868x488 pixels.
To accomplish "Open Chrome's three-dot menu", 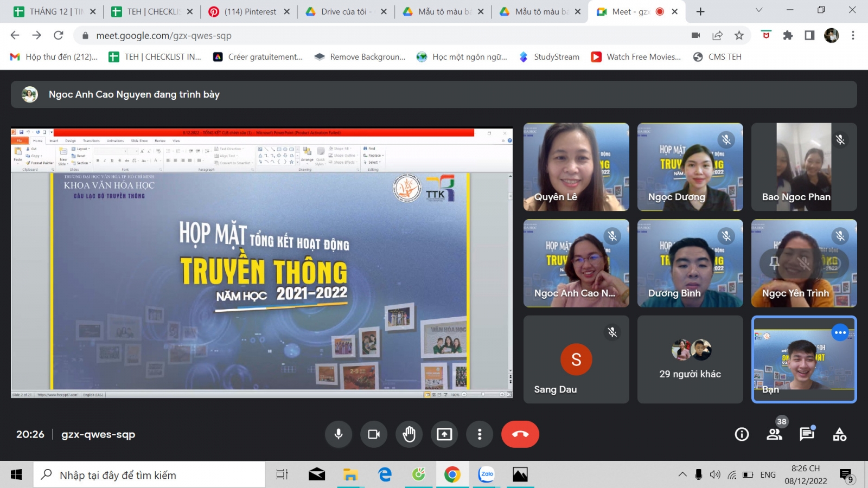I will (853, 35).
